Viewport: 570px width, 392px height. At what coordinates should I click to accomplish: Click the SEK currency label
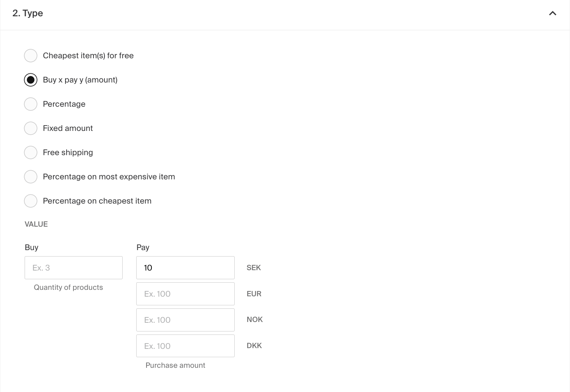pos(254,268)
